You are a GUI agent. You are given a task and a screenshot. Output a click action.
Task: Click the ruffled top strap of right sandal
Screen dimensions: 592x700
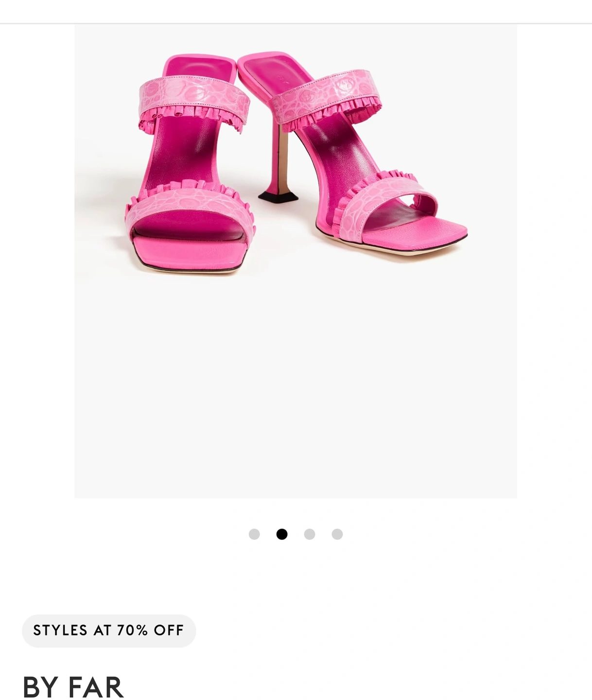[325, 100]
